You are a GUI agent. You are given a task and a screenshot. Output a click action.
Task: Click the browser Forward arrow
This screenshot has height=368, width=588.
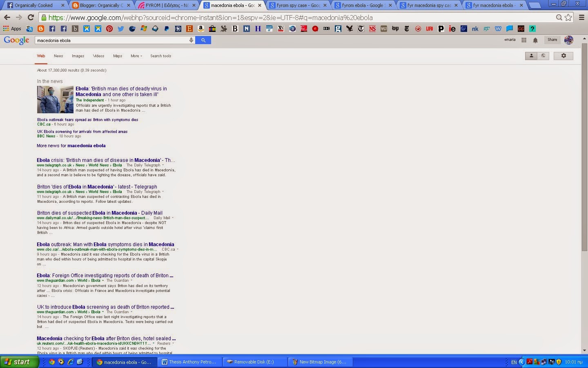point(19,18)
